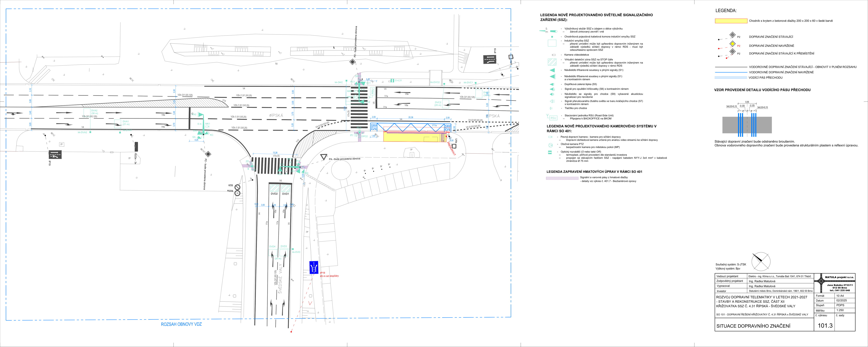Viewport: 868px width, 347px height.
Task: Select the green arrow S5 legend symbol
Action: 552,84
